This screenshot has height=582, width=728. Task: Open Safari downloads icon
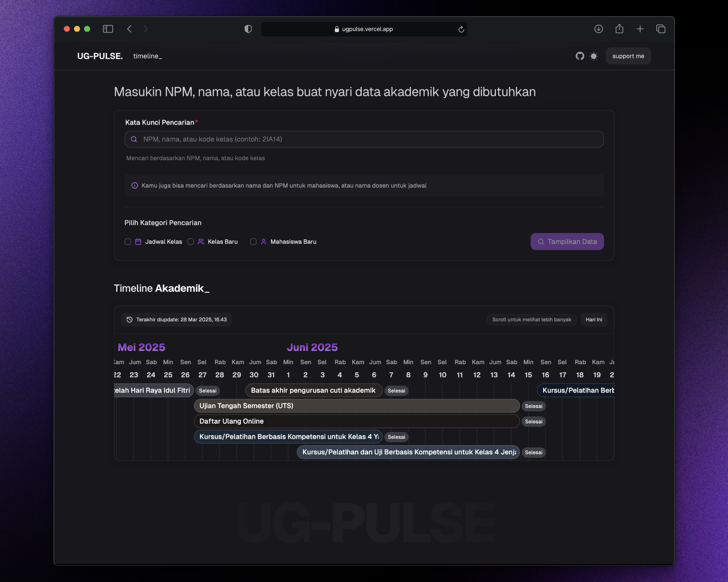coord(598,29)
